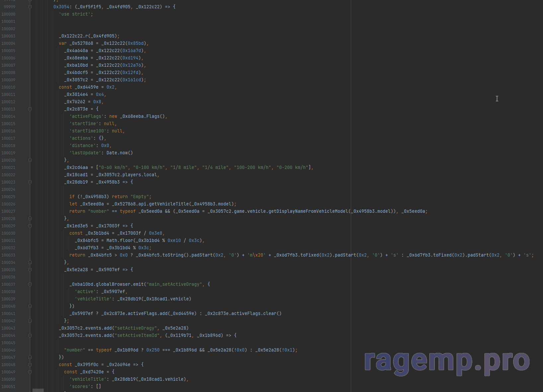Click the Date.now() call
Viewport: 543px width, 392px height.
[x=120, y=153]
